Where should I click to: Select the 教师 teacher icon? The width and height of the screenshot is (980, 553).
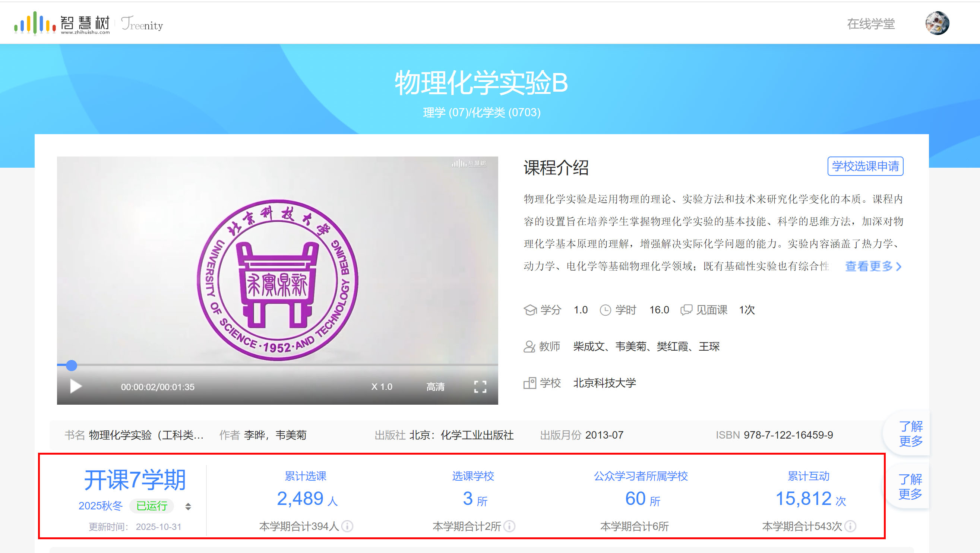[x=529, y=347]
